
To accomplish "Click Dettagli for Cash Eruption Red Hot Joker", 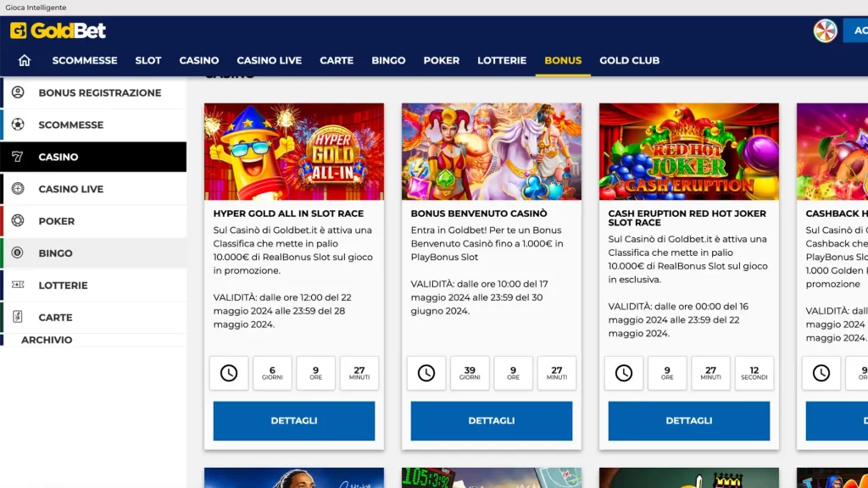I will (x=688, y=420).
